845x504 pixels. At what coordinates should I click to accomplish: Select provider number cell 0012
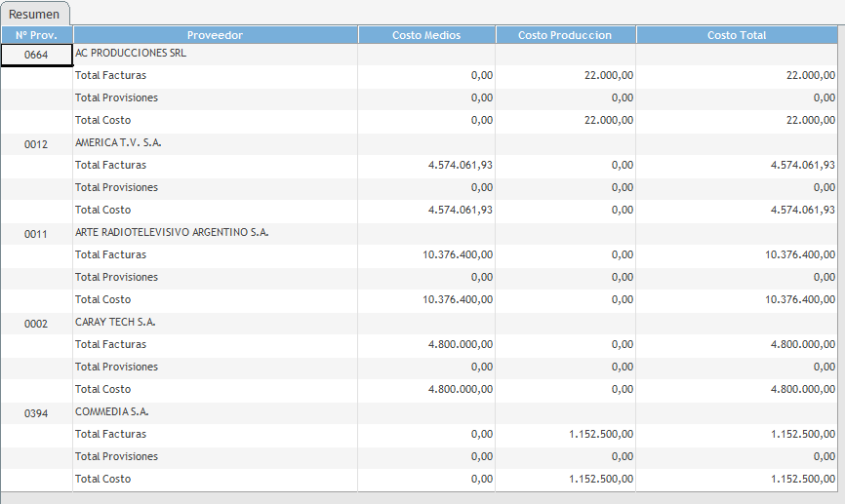point(36,144)
